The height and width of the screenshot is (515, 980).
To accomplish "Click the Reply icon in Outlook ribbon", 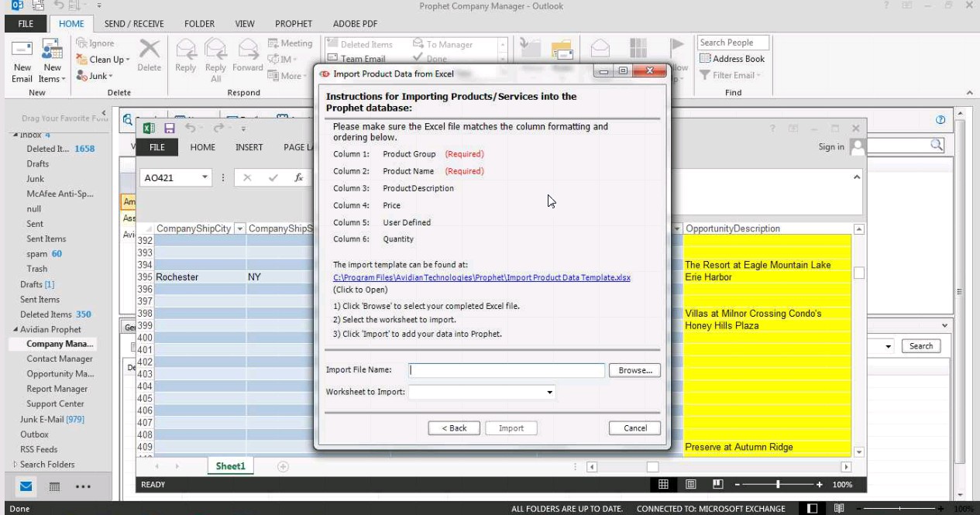I will [186, 56].
